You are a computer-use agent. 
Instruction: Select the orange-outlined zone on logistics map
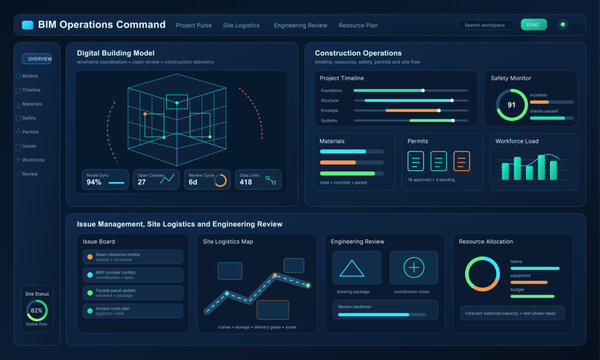click(x=273, y=310)
